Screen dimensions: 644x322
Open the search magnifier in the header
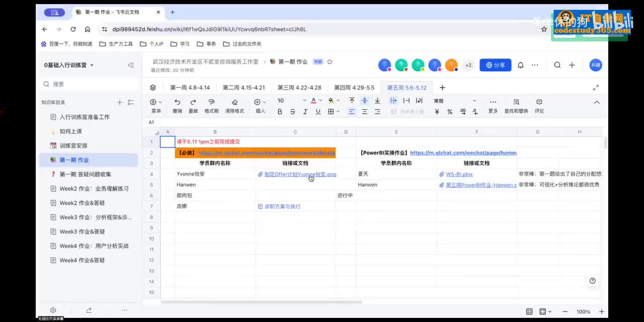pyautogui.click(x=557, y=65)
